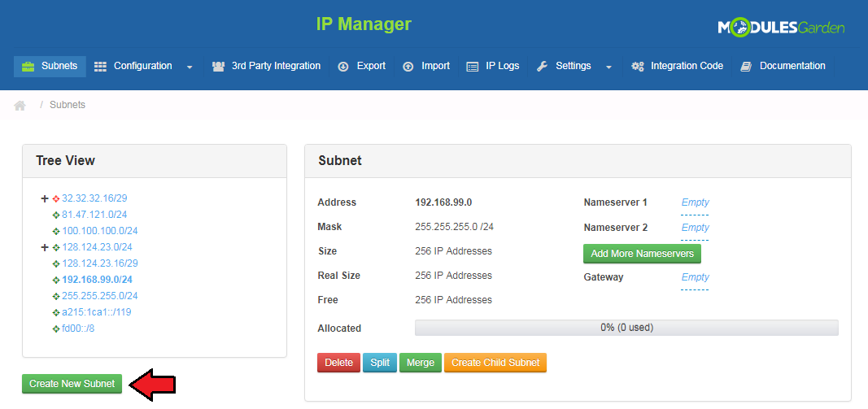The height and width of the screenshot is (409, 868).
Task: Click the Settings wrench icon
Action: pyautogui.click(x=543, y=67)
